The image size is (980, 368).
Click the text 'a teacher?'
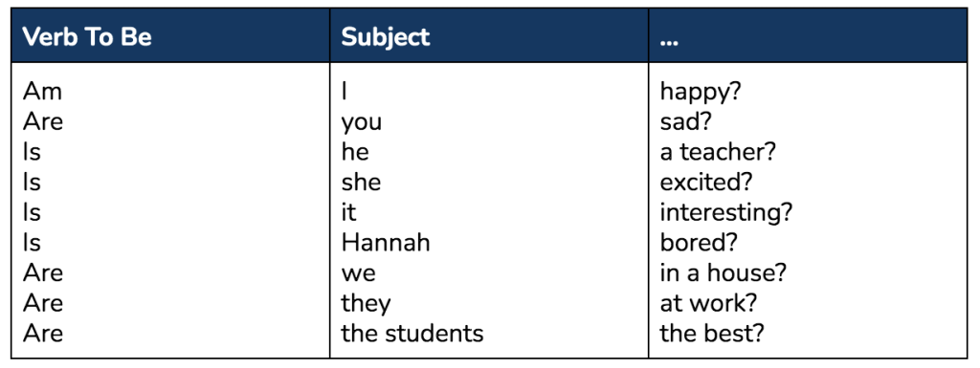718,152
